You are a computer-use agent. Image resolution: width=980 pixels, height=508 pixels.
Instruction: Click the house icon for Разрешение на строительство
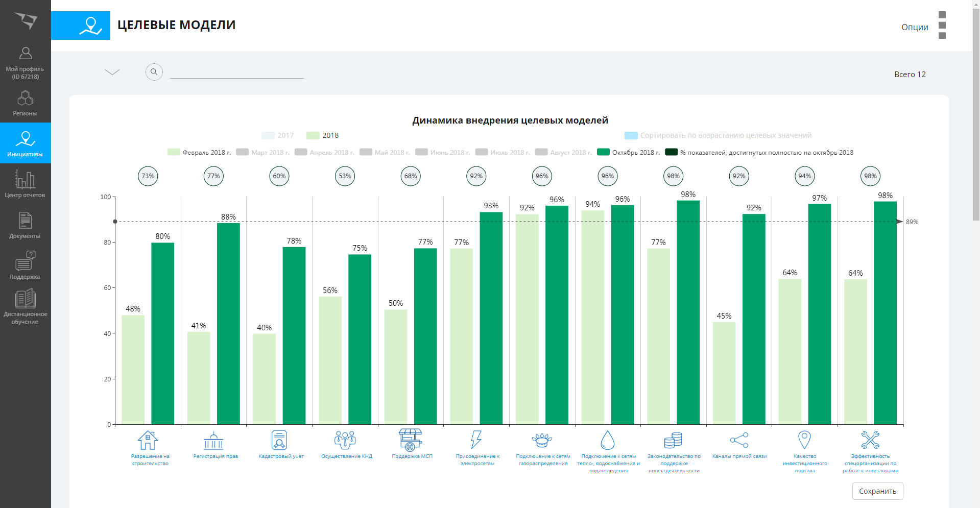[x=148, y=440]
